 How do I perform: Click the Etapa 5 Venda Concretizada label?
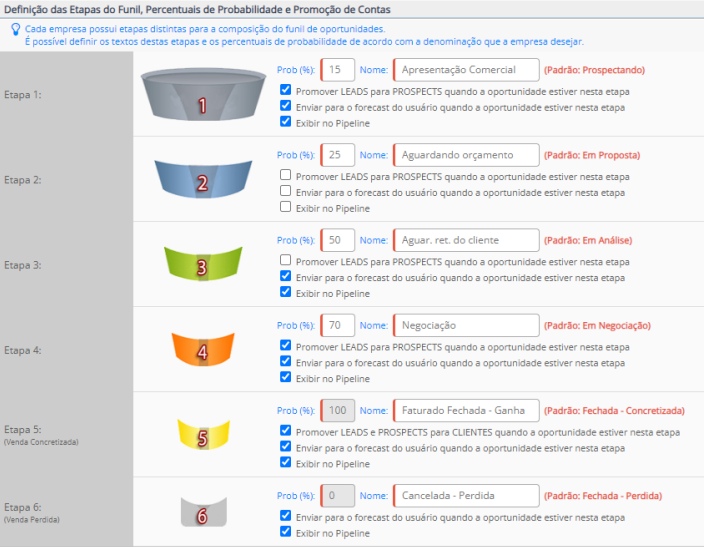click(41, 435)
